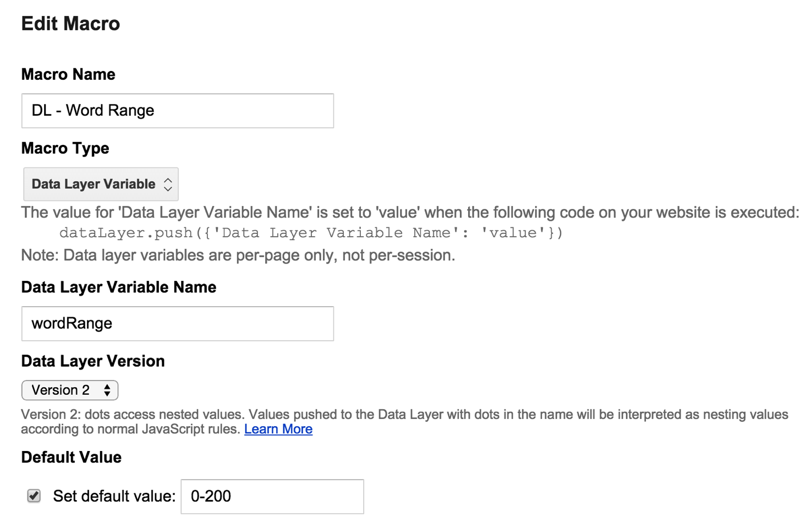Screen dimensions: 812x522
Task: Click the Learn More hyperlink about Version 2
Action: (x=278, y=429)
